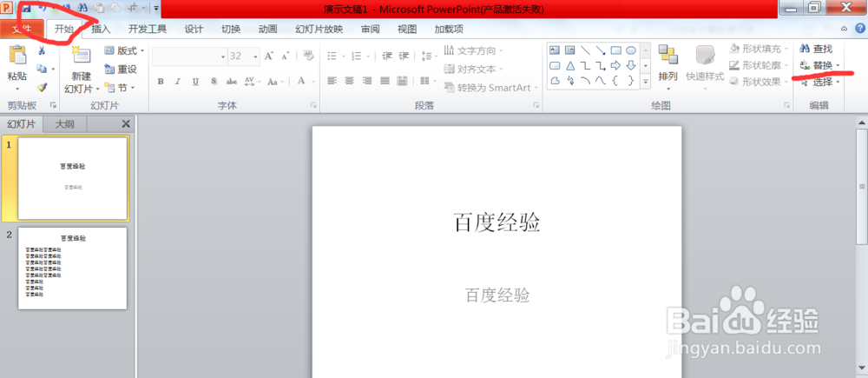Open the 形状效果 shape effects menu
Image resolution: width=868 pixels, height=378 pixels.
[x=758, y=82]
